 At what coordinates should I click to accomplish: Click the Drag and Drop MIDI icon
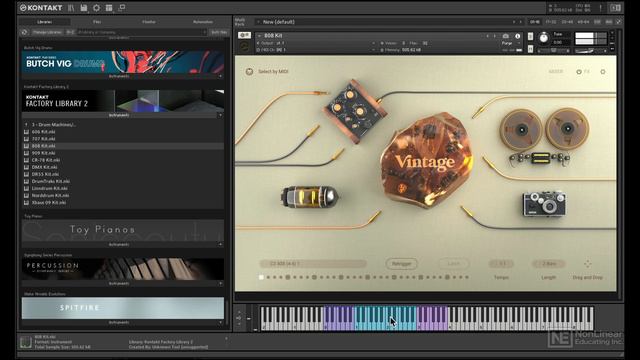point(587,264)
